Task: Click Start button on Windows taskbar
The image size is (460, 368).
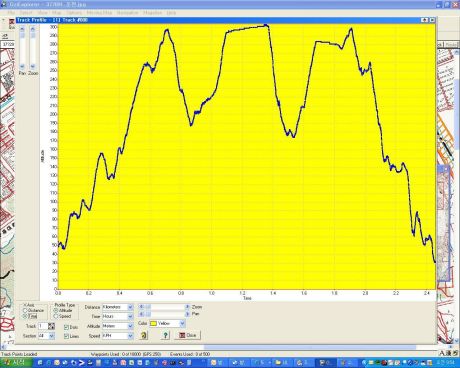Action: [13, 363]
